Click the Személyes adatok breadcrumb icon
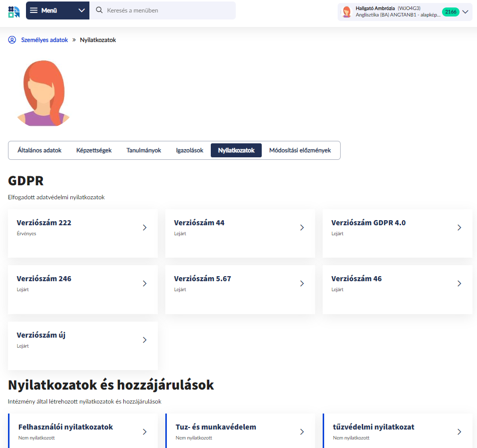 (12, 40)
